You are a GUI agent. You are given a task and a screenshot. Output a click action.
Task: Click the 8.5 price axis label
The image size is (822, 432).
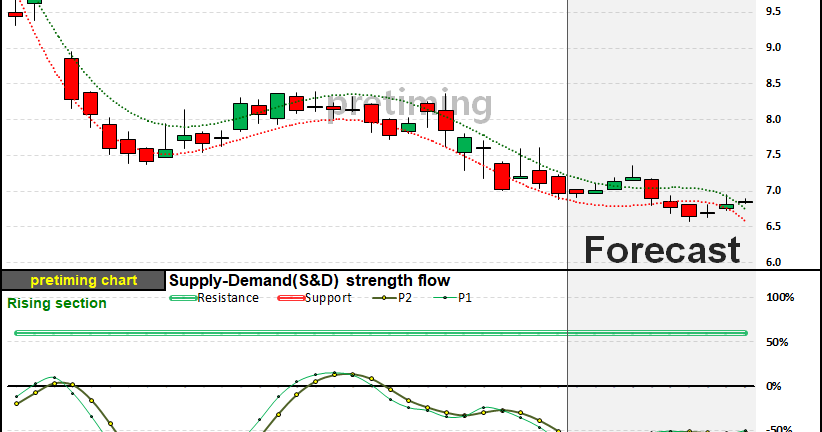tap(773, 83)
